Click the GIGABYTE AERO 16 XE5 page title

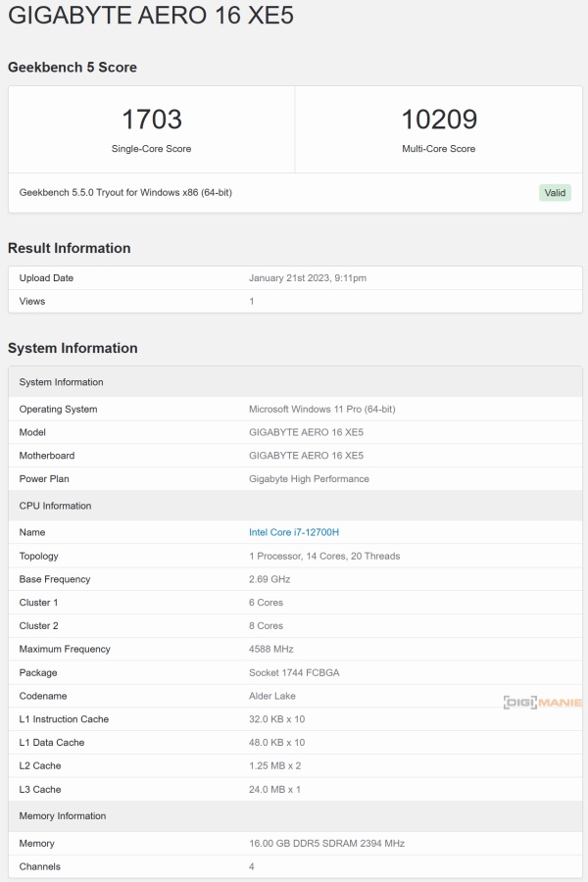[151, 17]
